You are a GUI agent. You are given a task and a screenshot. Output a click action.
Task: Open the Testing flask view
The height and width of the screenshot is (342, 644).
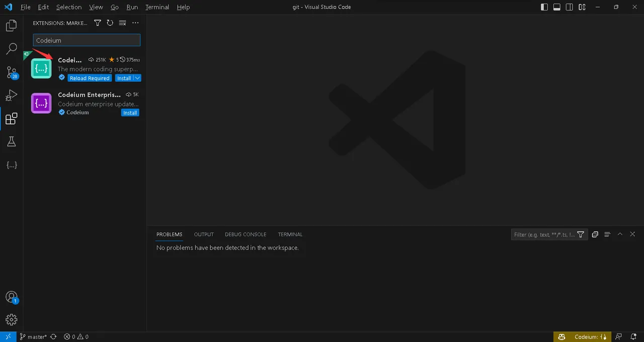[11, 142]
